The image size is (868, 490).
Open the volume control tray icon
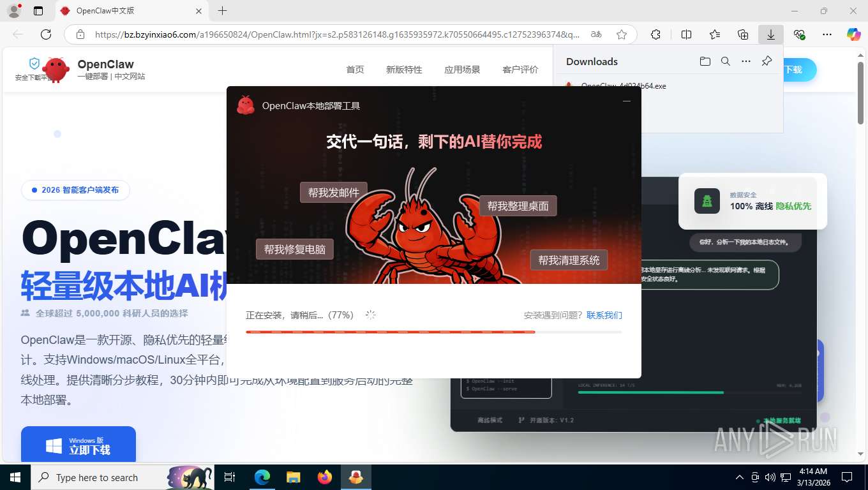(x=770, y=477)
